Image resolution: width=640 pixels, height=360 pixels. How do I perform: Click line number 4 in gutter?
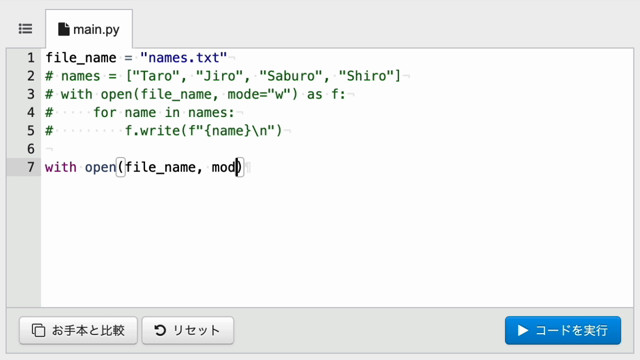coord(31,112)
